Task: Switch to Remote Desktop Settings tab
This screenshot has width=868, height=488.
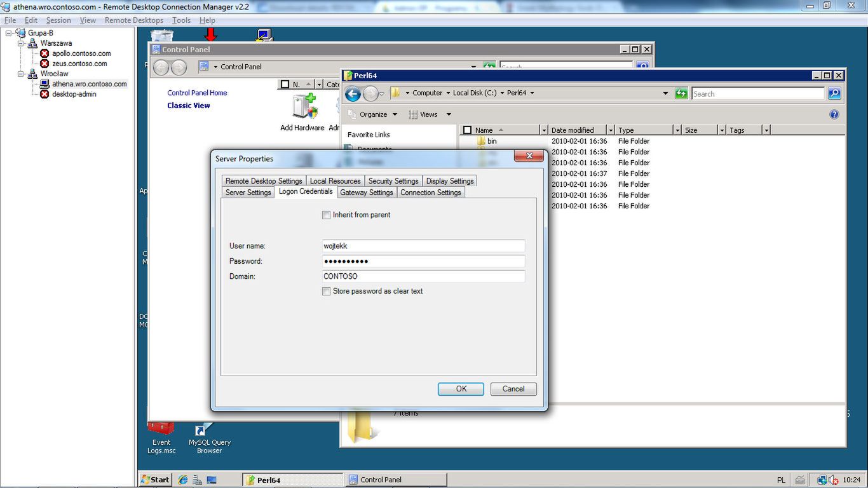Action: (x=264, y=181)
